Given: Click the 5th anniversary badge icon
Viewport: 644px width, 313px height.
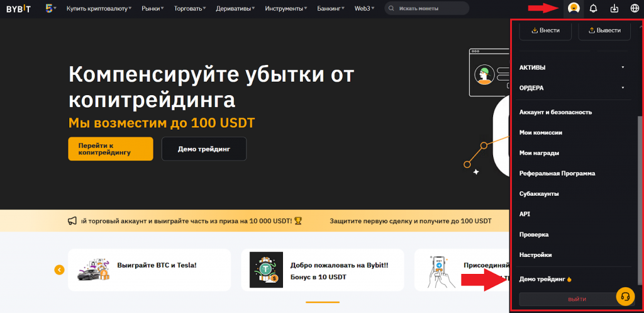Looking at the screenshot, I should click(50, 8).
